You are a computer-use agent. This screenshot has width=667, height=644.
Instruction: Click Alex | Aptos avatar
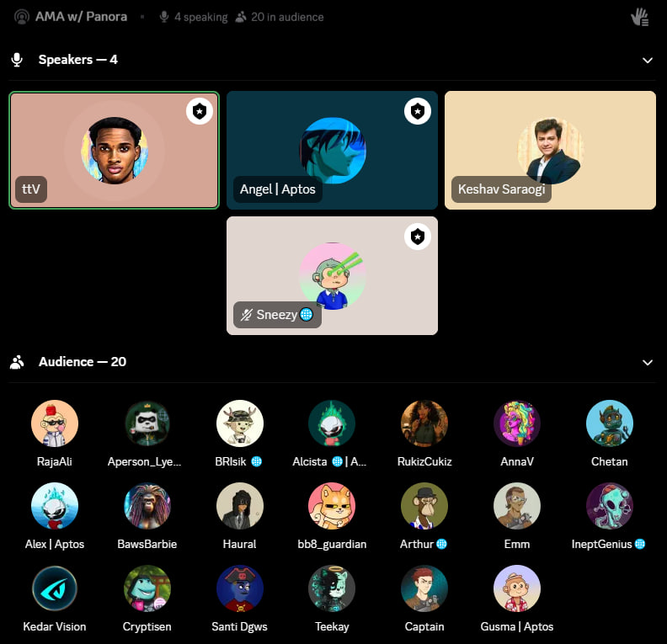click(55, 506)
